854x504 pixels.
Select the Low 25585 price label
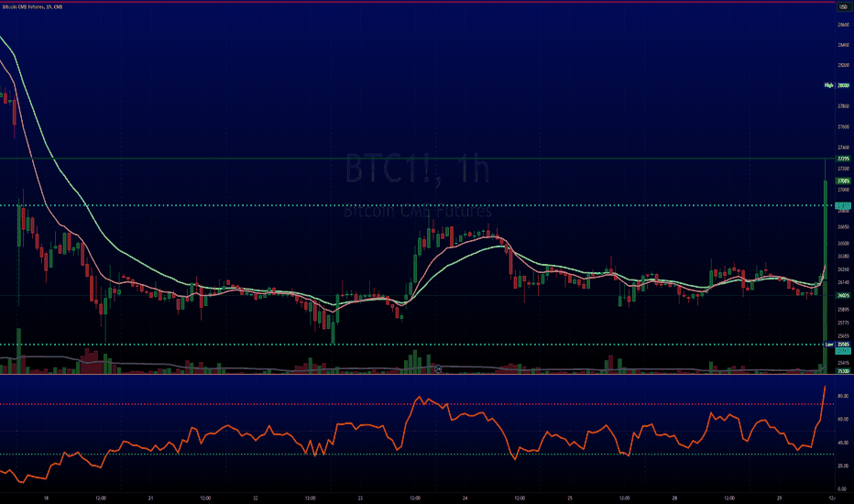(x=837, y=345)
